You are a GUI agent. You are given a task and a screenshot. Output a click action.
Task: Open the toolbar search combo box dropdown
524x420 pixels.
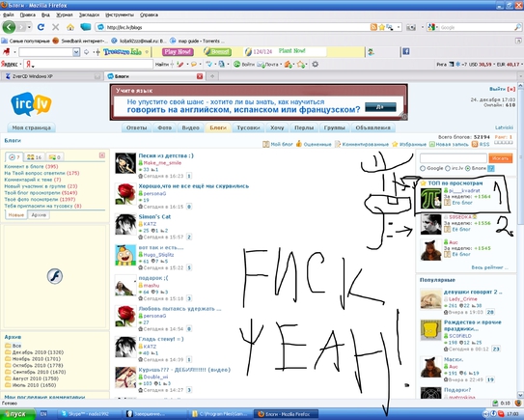pyautogui.click(x=76, y=52)
